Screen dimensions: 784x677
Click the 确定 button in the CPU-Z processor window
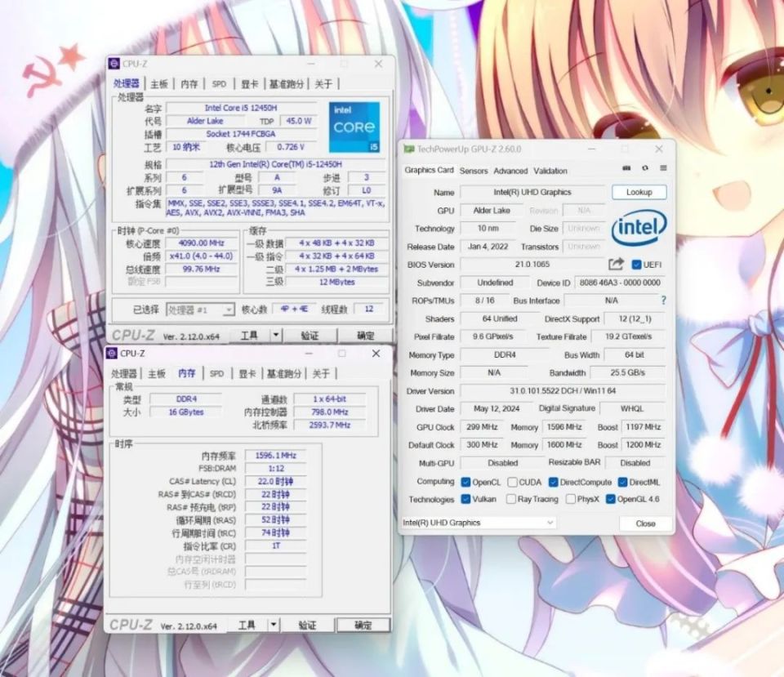click(365, 335)
